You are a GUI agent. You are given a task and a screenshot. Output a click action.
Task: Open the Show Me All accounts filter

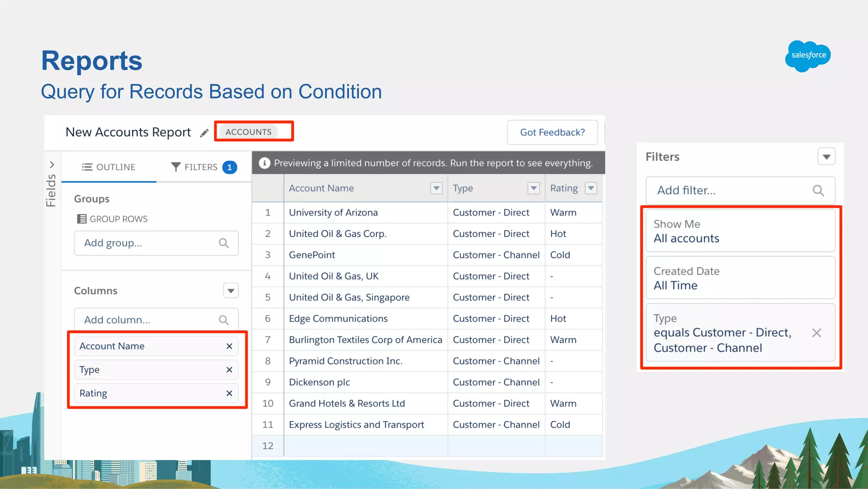pos(740,231)
